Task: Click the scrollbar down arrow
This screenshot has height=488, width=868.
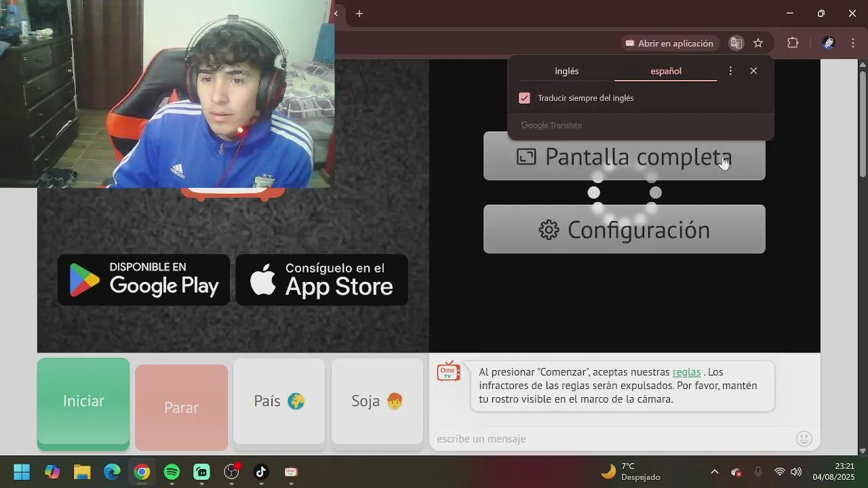Action: click(863, 451)
